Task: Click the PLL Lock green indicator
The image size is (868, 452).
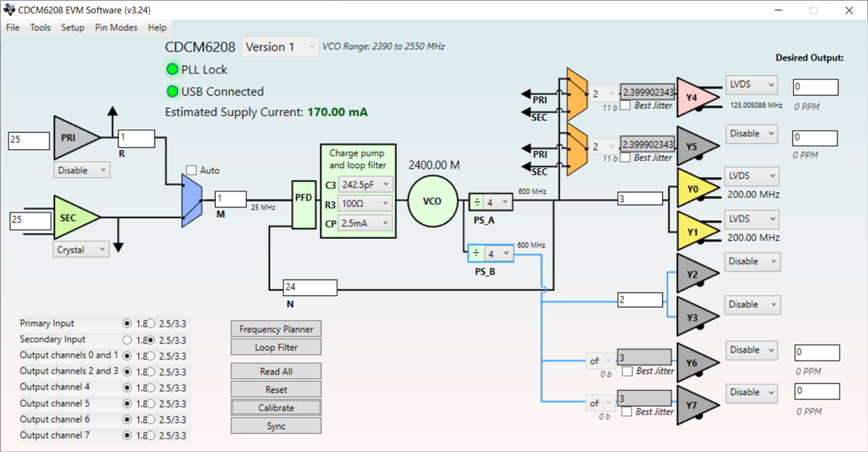Action: pyautogui.click(x=172, y=69)
